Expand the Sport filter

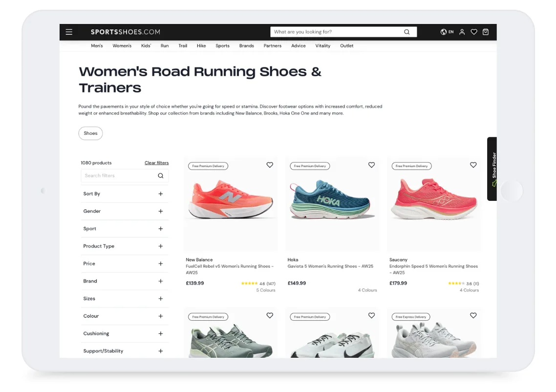[x=125, y=229]
